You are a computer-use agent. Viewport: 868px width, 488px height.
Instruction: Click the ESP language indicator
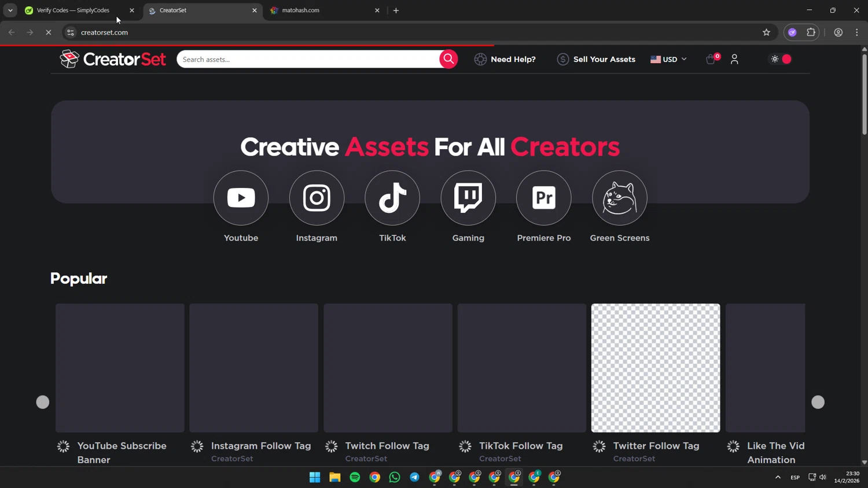(795, 477)
